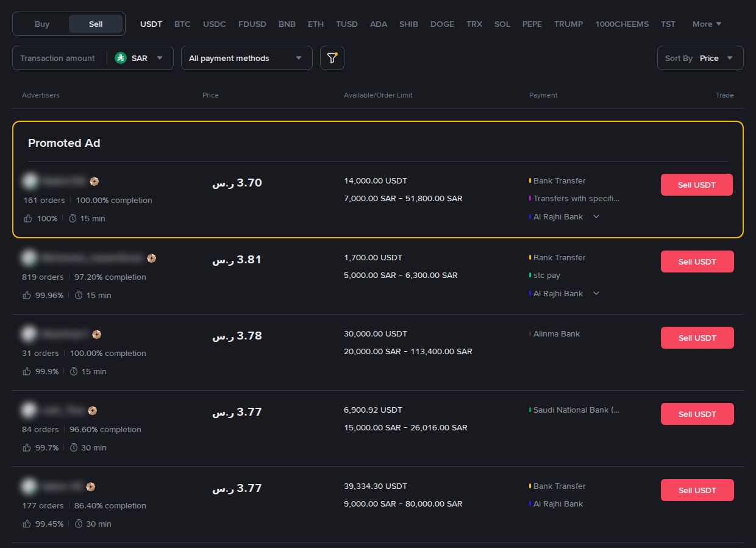This screenshot has height=548, width=756.
Task: Select SOL coin tab
Action: pos(502,24)
